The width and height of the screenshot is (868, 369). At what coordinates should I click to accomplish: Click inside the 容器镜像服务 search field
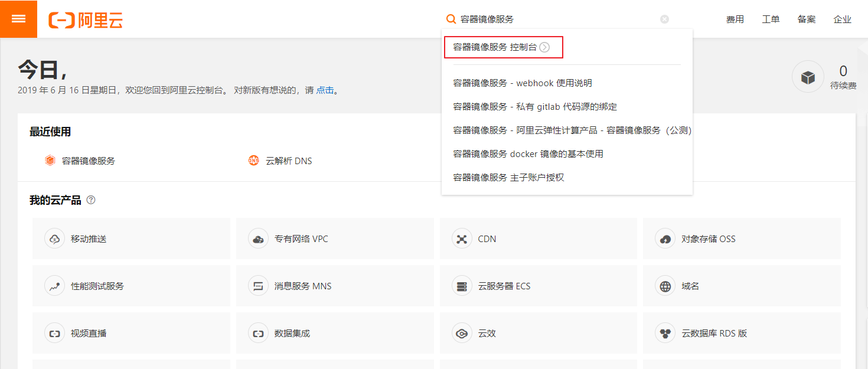tap(555, 19)
